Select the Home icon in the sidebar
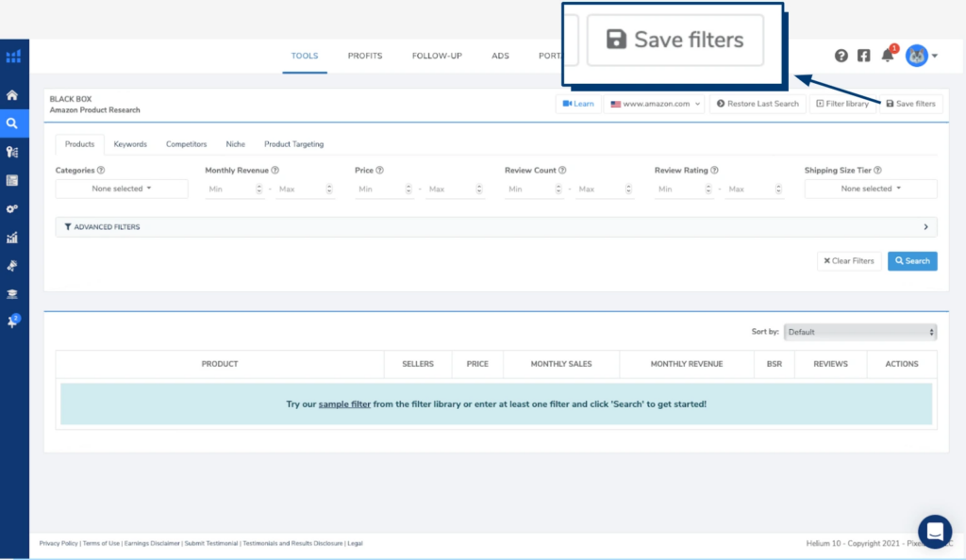The width and height of the screenshot is (966, 560). [14, 94]
